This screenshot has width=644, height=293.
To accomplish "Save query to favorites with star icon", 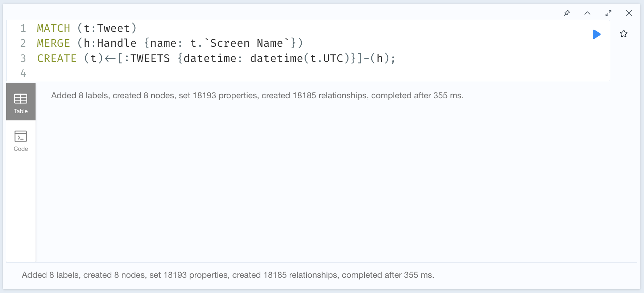I will pos(624,34).
